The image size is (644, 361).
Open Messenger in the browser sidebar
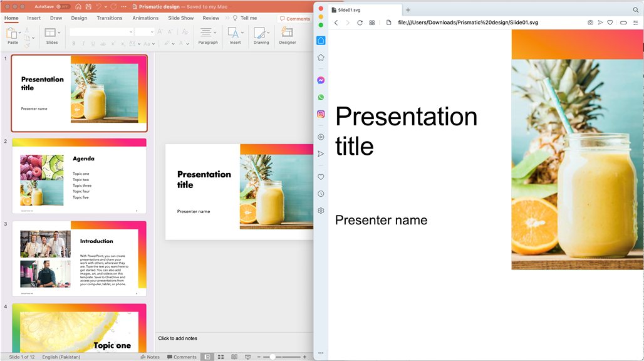click(321, 80)
